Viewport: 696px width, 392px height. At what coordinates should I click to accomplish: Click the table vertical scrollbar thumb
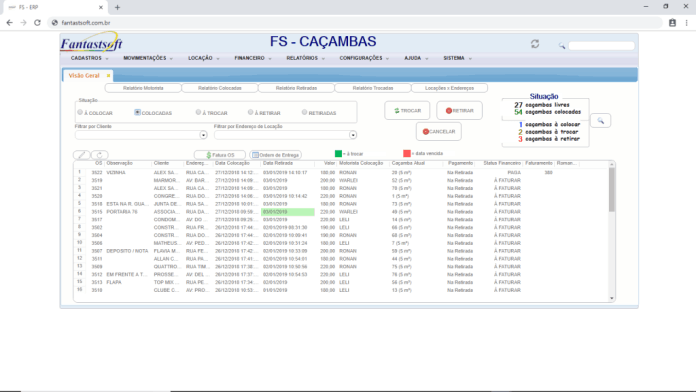pos(612,190)
